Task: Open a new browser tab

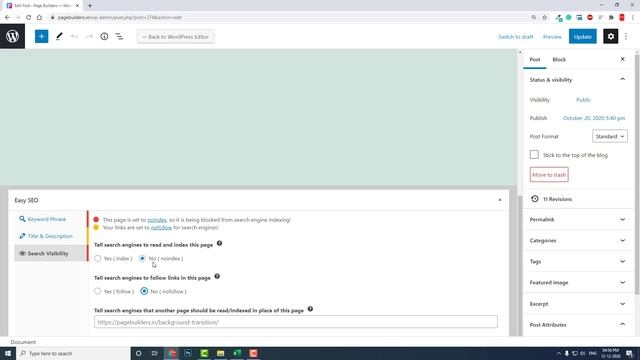Action: click(x=90, y=6)
